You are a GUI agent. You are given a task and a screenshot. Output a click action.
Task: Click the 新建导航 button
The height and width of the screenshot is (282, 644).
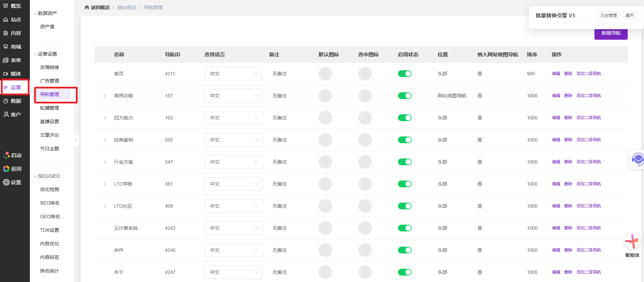pyautogui.click(x=611, y=33)
